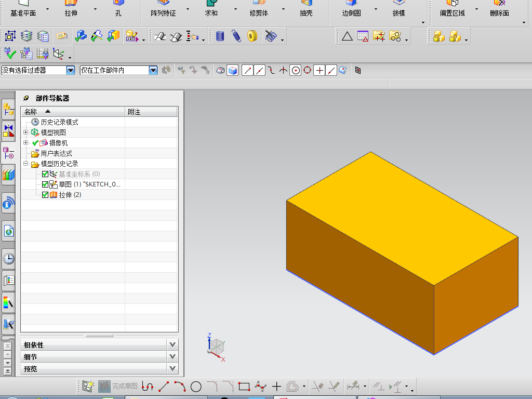
Task: Open the 偏置区域 offset region tool
Action: click(x=453, y=9)
